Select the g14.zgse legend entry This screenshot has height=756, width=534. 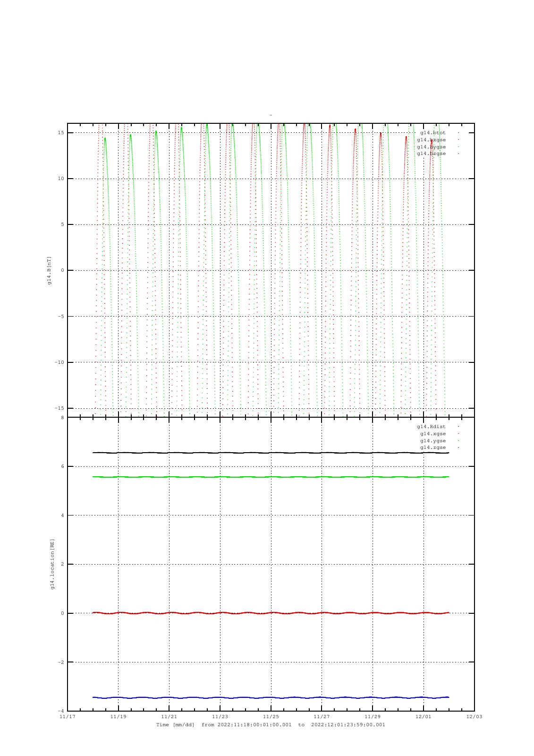point(432,447)
